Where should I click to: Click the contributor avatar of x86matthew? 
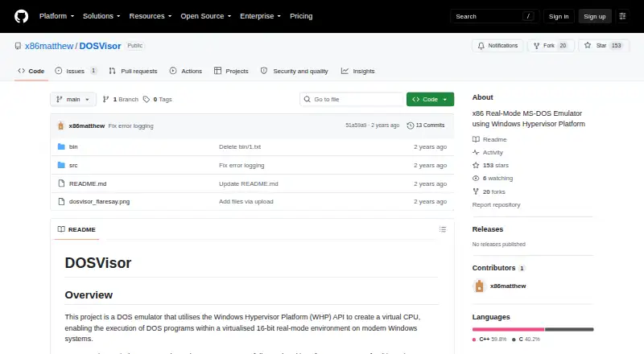(x=479, y=286)
